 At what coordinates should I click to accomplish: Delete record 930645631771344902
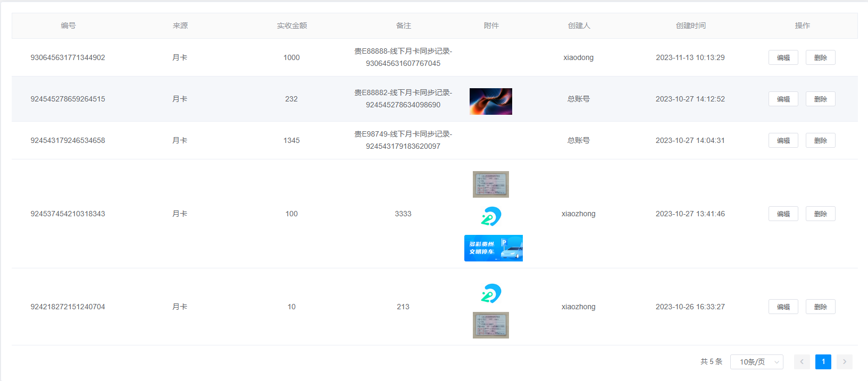pyautogui.click(x=820, y=57)
